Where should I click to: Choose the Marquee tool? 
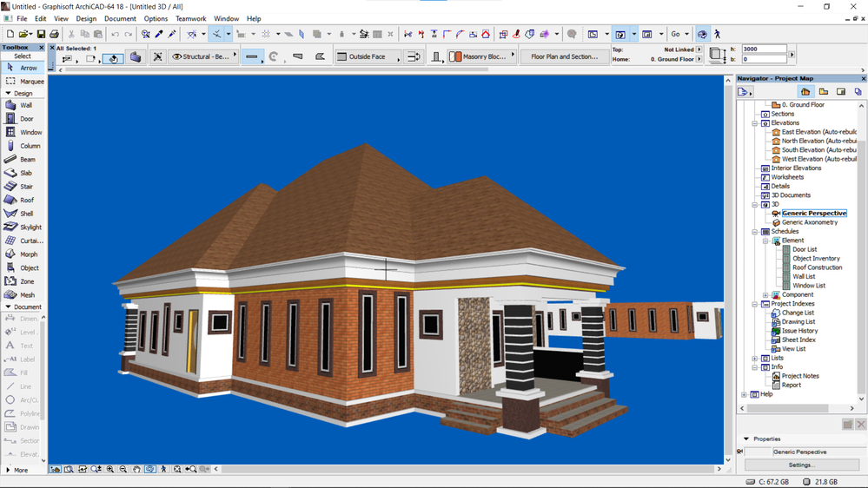pyautogui.click(x=22, y=82)
